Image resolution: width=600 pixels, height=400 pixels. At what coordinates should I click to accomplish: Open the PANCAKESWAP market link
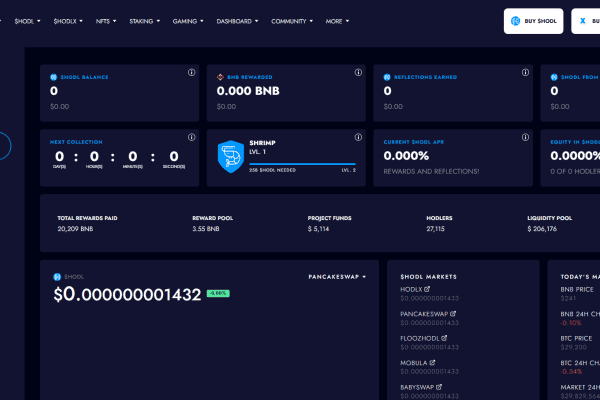(x=428, y=314)
